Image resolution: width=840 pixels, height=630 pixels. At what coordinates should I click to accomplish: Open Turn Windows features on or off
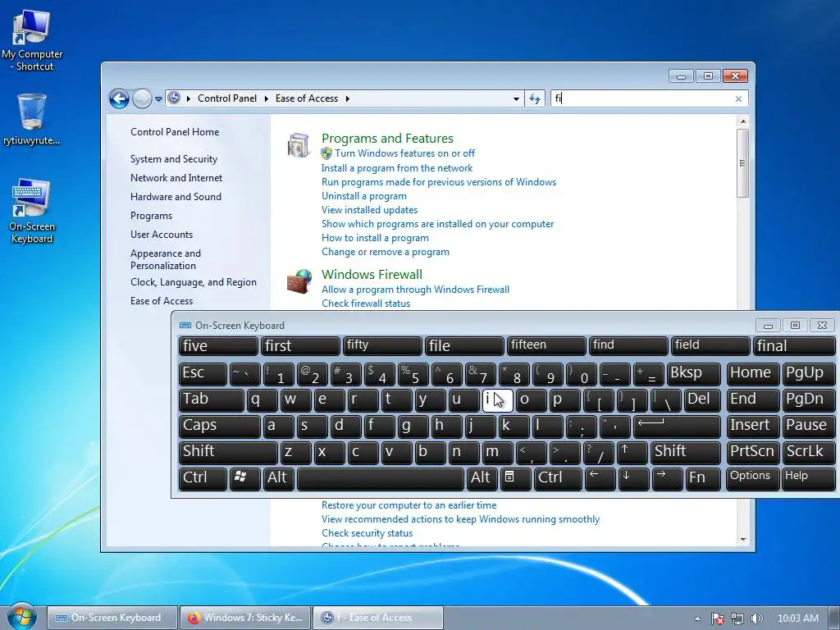pos(405,153)
